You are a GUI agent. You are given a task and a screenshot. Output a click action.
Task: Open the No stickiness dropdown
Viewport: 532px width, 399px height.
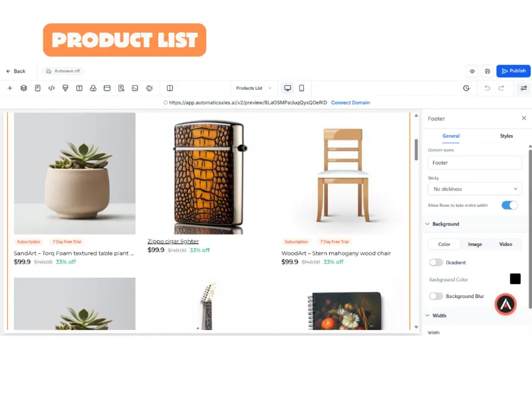coord(475,189)
